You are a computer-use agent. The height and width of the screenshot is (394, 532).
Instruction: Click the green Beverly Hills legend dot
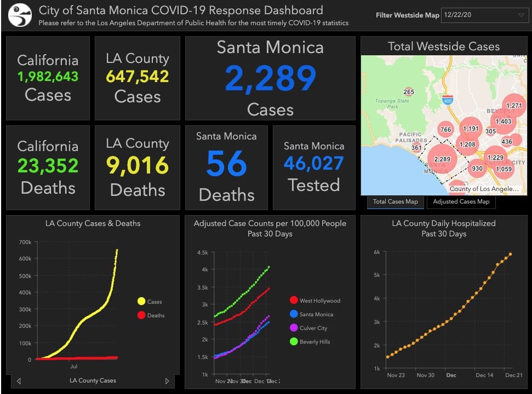294,341
